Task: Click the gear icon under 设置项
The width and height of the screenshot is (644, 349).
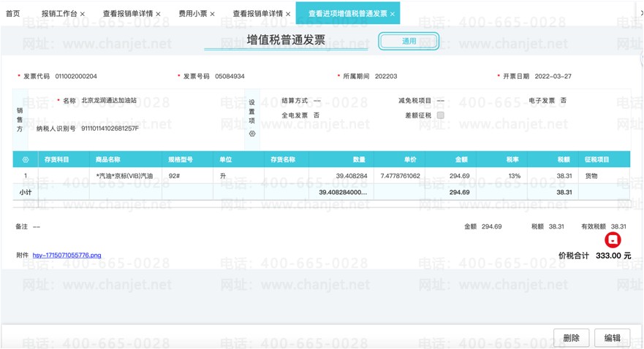Action: [252, 134]
